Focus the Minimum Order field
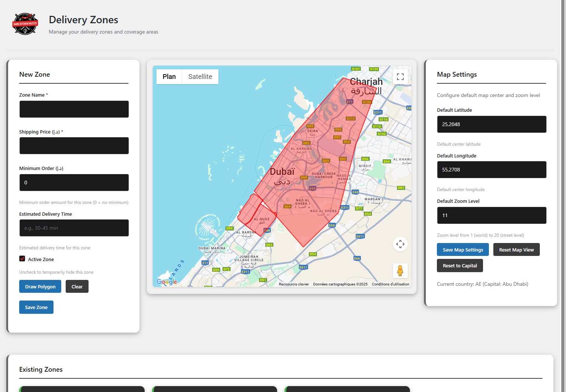 coord(74,183)
